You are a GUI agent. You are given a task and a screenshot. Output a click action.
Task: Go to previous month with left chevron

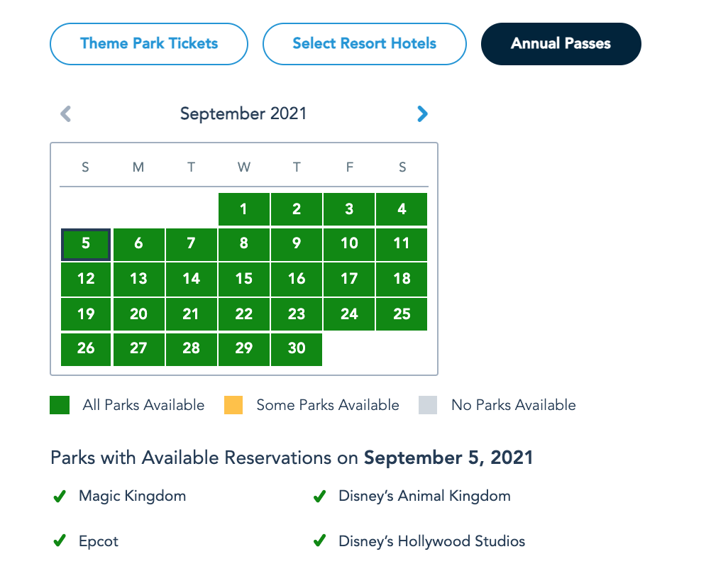tap(66, 113)
